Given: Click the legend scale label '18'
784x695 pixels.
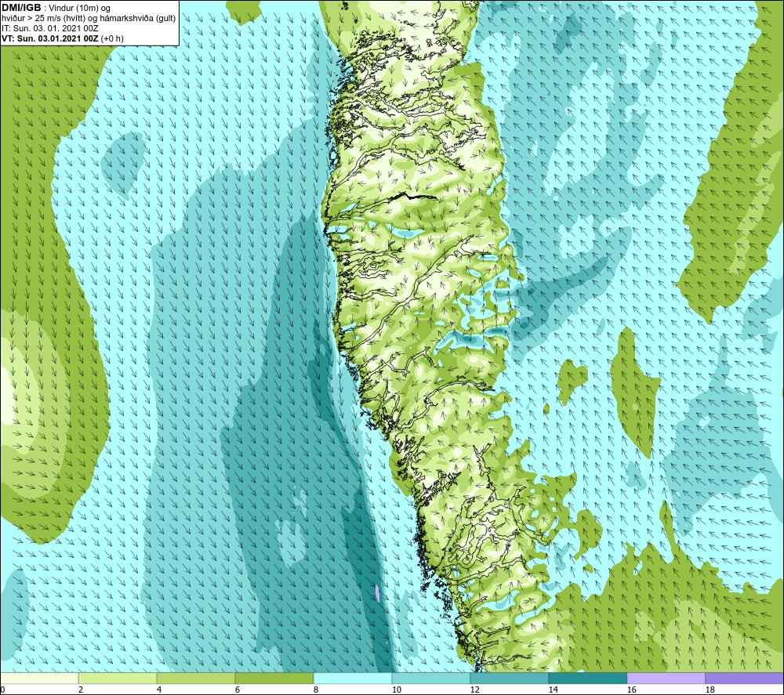Looking at the screenshot, I should coord(710,690).
